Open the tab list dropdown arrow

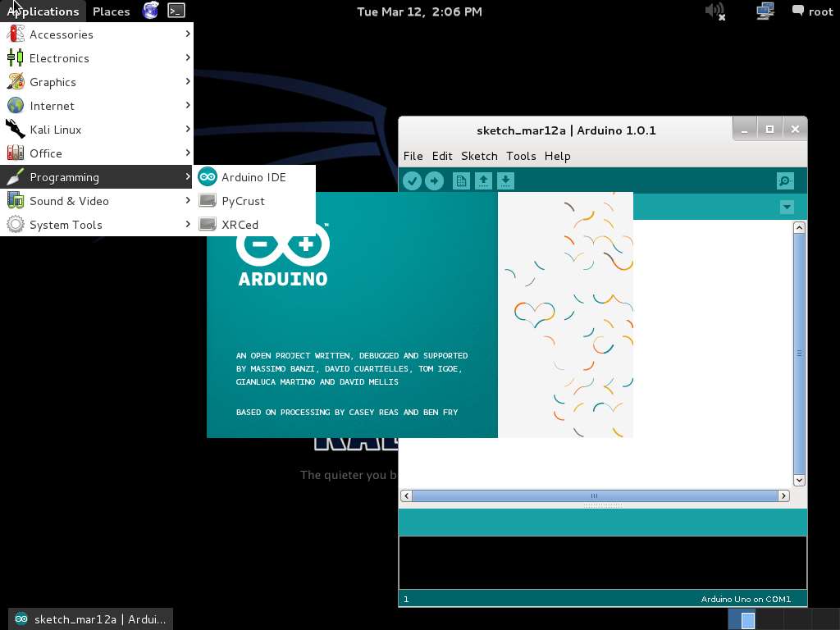click(x=787, y=207)
